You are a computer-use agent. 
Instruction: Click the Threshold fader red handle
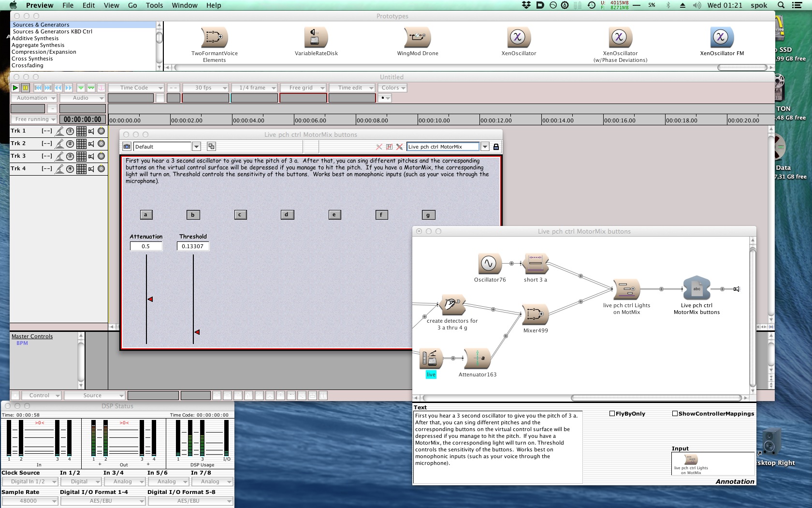tap(197, 332)
